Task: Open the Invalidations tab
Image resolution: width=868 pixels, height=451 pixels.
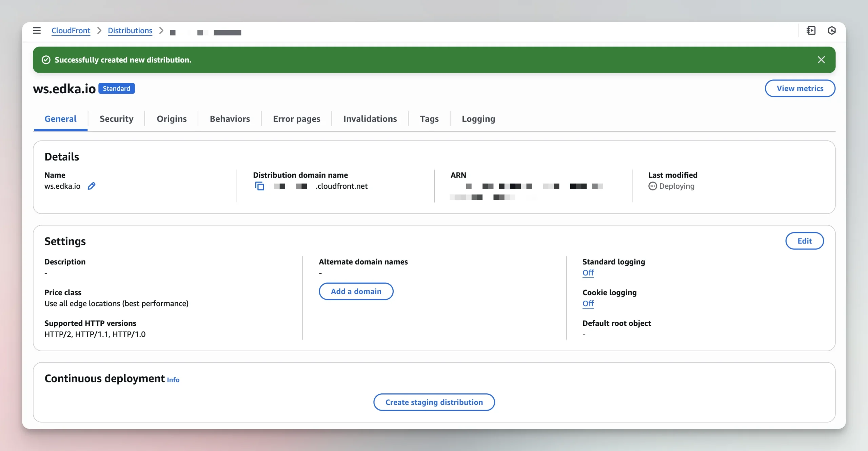Action: tap(370, 119)
